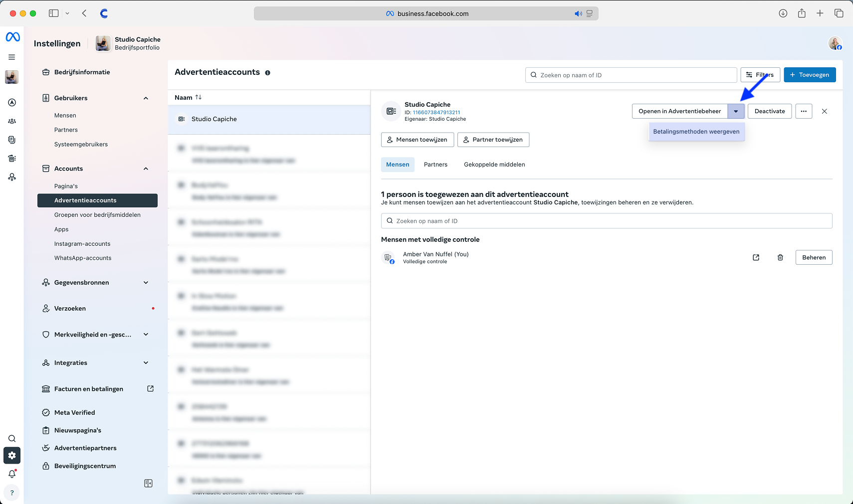
Task: Expand the Integraties section
Action: click(x=146, y=363)
